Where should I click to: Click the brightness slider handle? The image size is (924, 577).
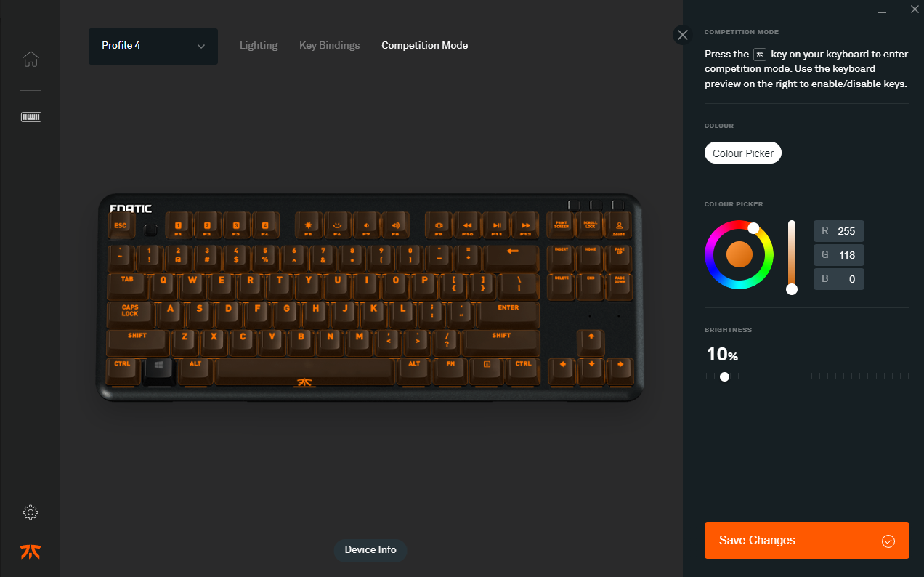pos(724,376)
